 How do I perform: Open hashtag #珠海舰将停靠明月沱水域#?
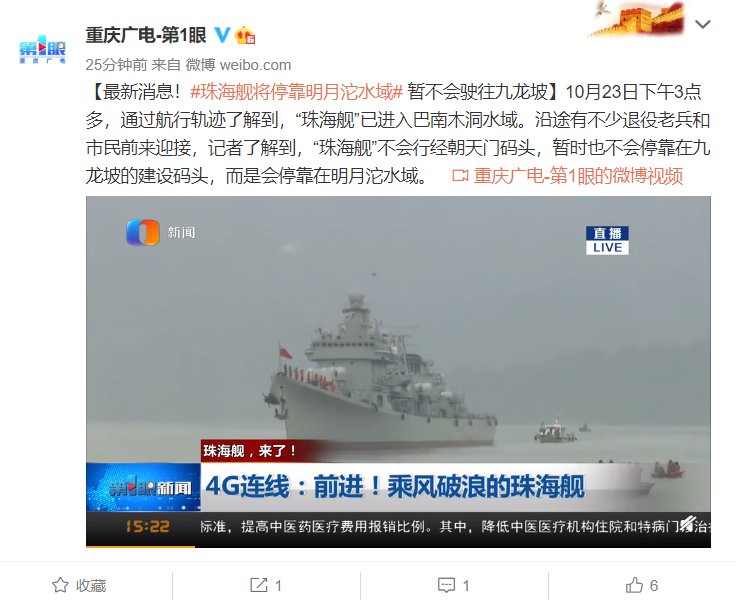coord(297,92)
